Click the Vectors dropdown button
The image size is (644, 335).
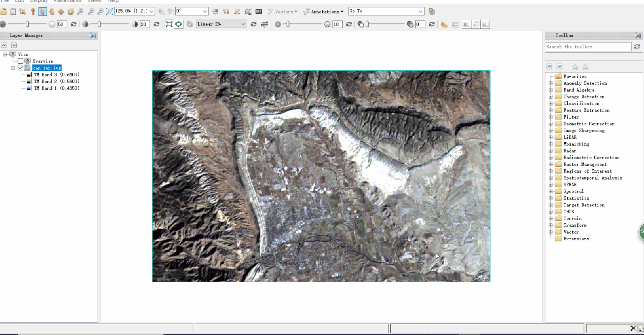pos(283,11)
